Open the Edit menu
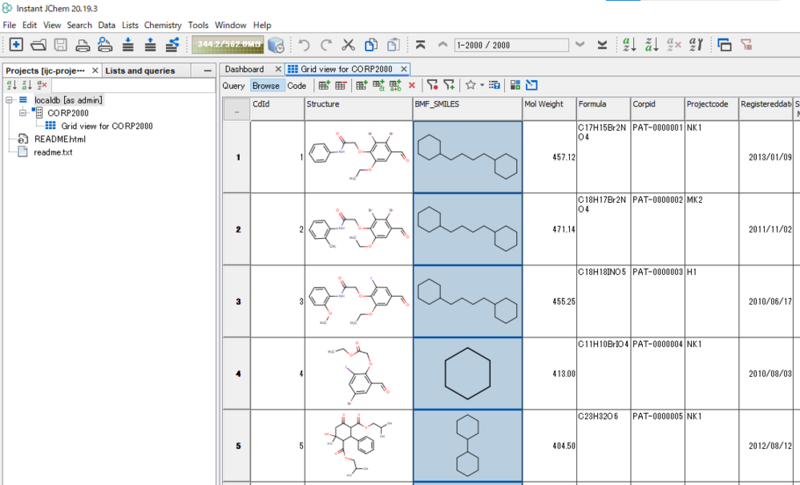Image resolution: width=800 pixels, height=485 pixels. (x=30, y=25)
